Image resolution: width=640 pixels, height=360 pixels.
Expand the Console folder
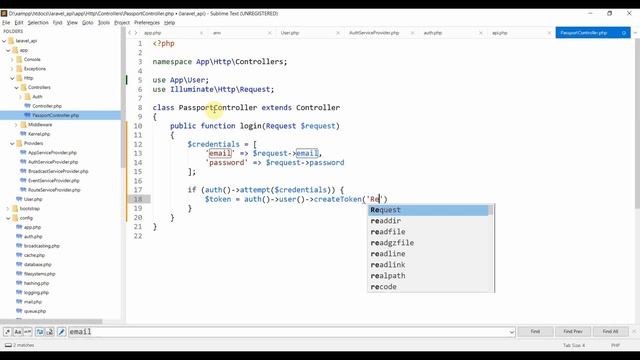click(x=12, y=60)
